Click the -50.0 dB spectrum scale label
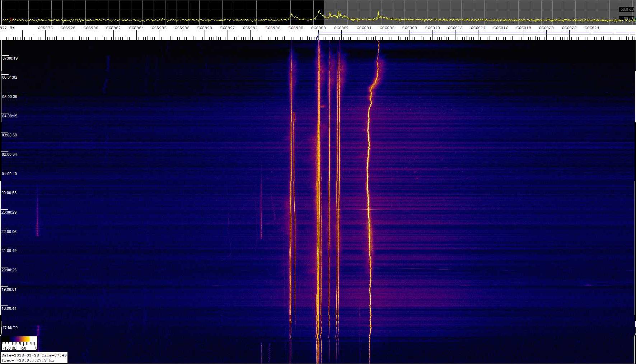 click(626, 9)
